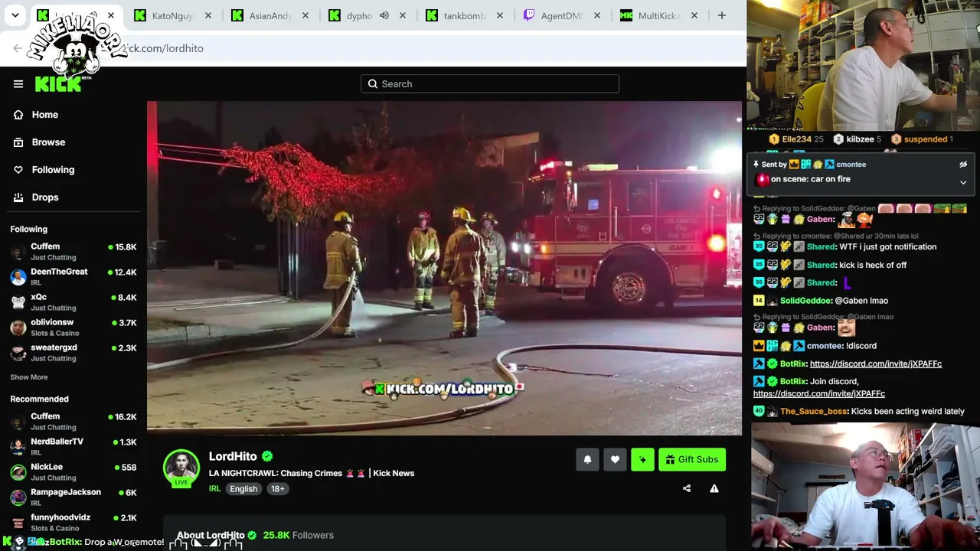Click xQc's avatar in the Following list
980x551 pixels.
18,302
